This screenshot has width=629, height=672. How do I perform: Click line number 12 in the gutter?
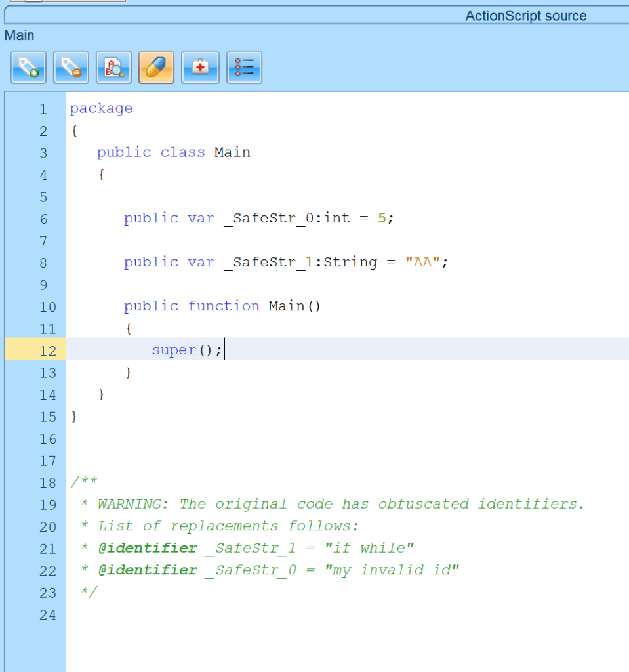[x=47, y=350]
